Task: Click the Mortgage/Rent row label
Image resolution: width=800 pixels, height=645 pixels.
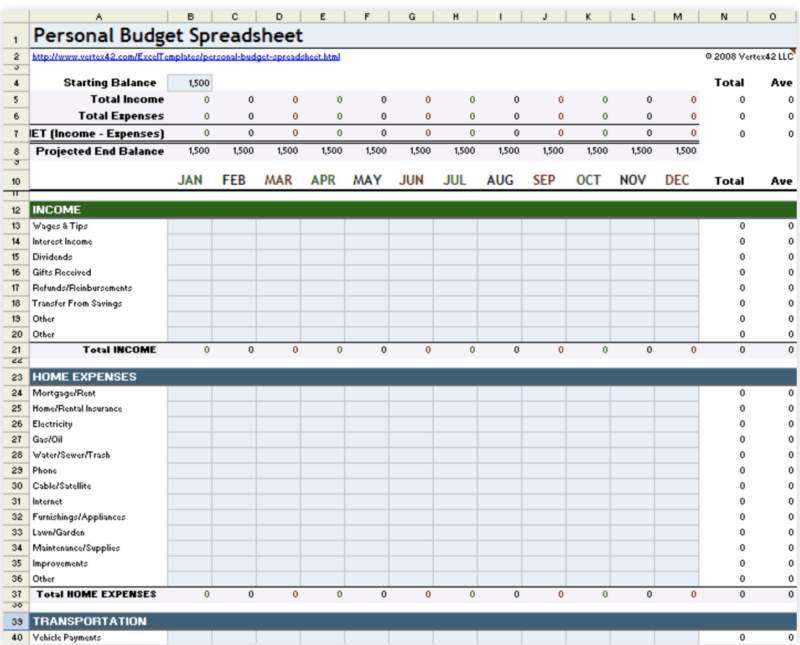Action: pyautogui.click(x=62, y=393)
